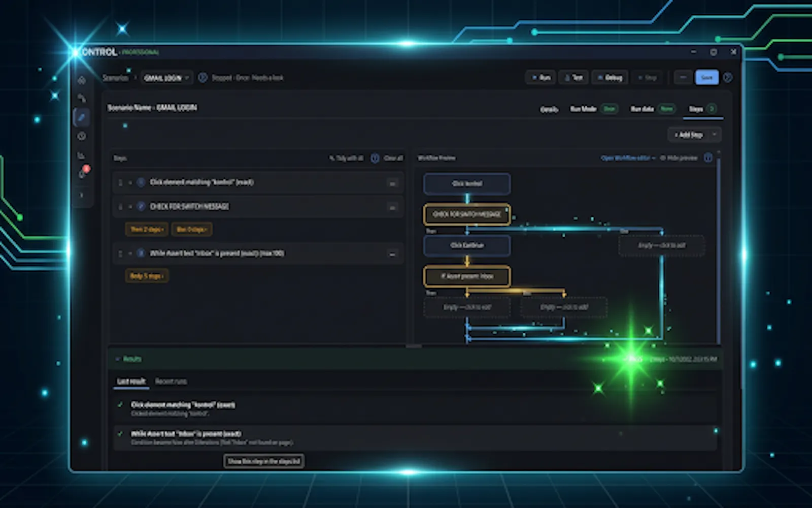Click the blue Save button
The image size is (812, 508).
[x=706, y=77]
